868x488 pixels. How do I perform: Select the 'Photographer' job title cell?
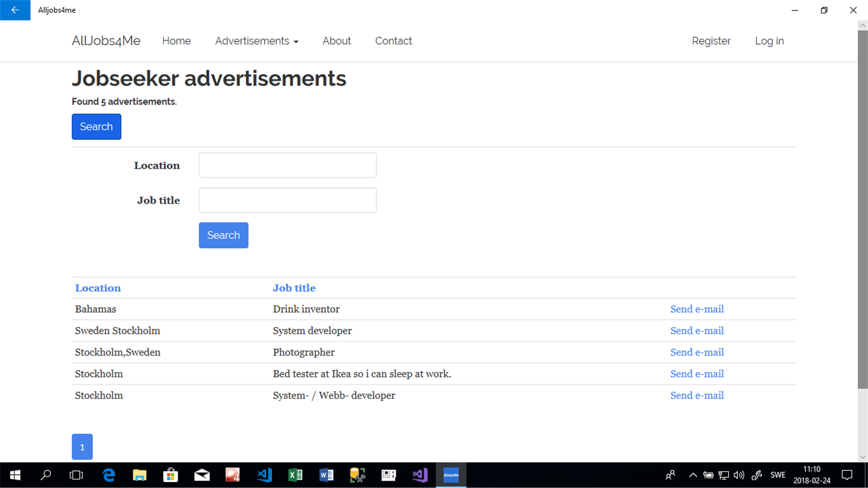(304, 352)
